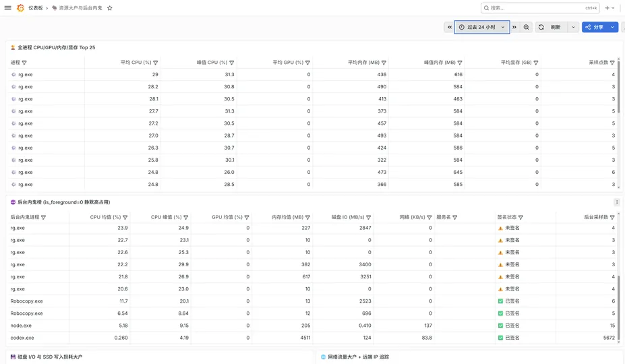Go to 仪表板 breadcrumb
Image resolution: width=625 pixels, height=364 pixels.
[36, 8]
